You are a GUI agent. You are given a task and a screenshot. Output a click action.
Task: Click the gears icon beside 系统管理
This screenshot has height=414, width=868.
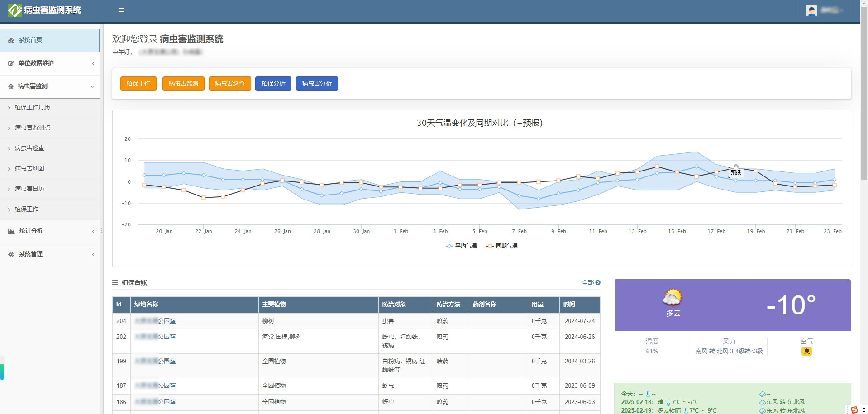click(x=11, y=254)
